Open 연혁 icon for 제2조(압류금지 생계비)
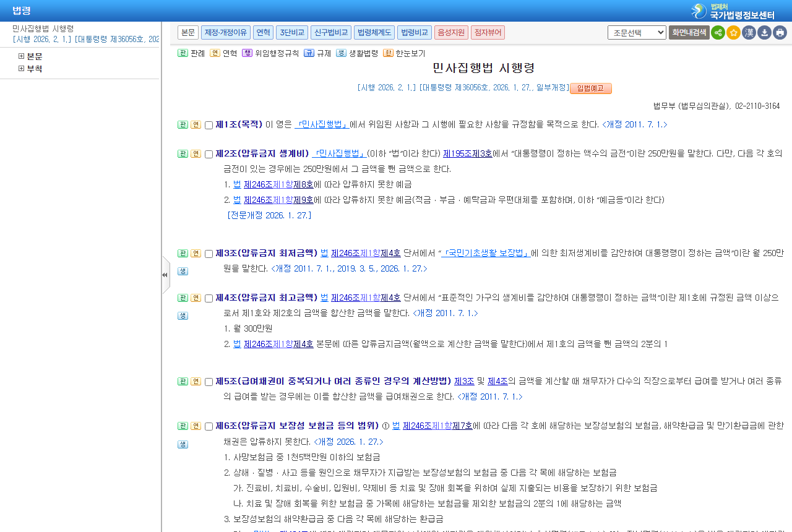This screenshot has width=792, height=532. point(196,153)
